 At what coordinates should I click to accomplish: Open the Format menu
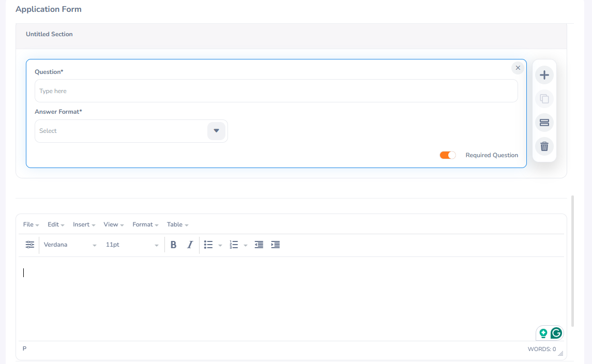point(145,224)
